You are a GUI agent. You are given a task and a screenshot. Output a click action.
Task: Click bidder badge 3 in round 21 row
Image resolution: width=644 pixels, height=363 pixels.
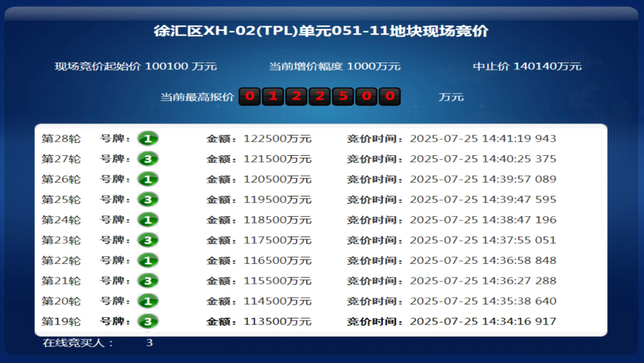148,281
